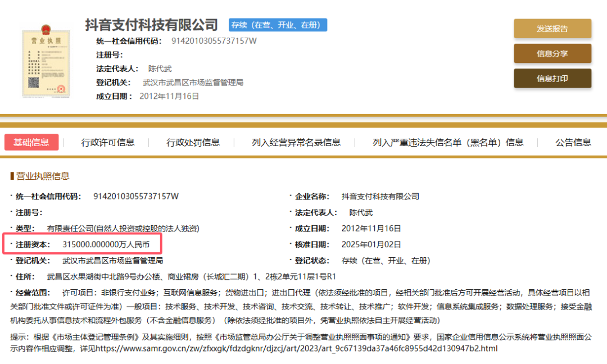This screenshot has height=364, width=607.
Task: Switch to 列入严重违法失信名单（黑名单）信息 tab
Action: 448,142
